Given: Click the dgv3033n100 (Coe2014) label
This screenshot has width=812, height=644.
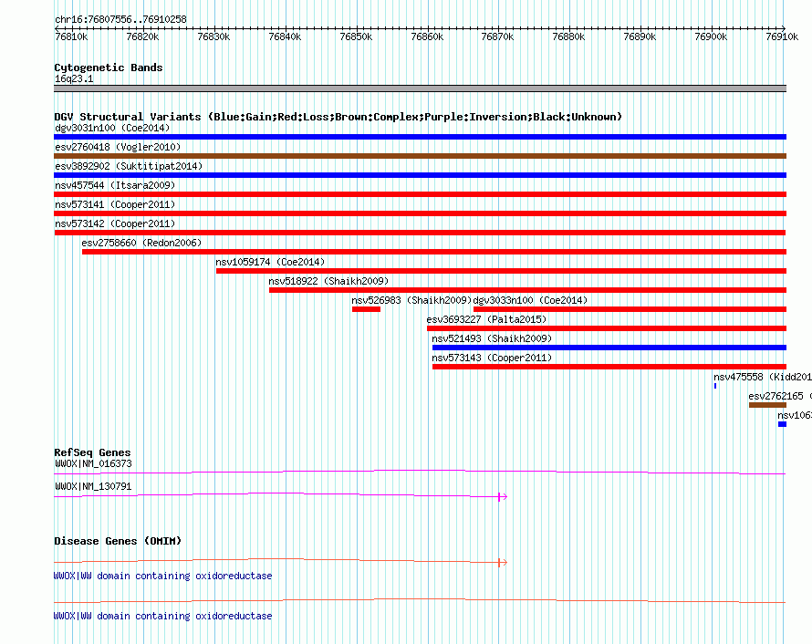Looking at the screenshot, I should [x=530, y=300].
